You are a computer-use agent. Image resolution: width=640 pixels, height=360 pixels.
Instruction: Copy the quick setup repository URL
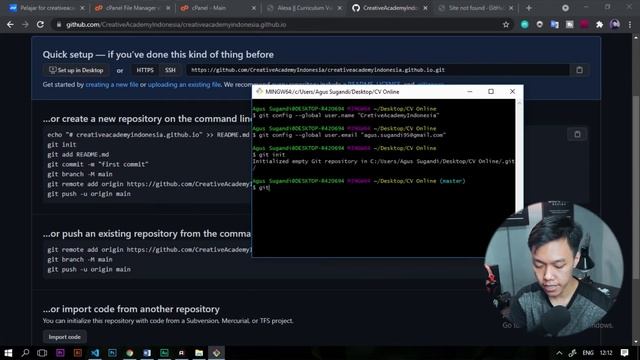(579, 70)
